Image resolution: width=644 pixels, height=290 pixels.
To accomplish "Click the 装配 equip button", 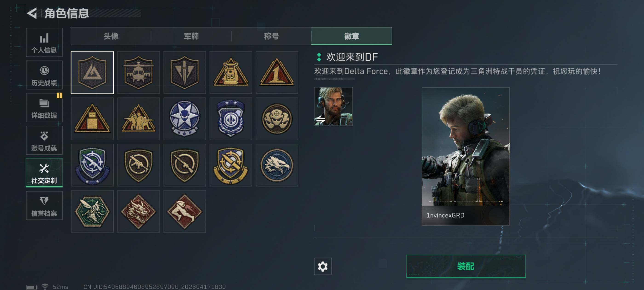I will pos(466,266).
